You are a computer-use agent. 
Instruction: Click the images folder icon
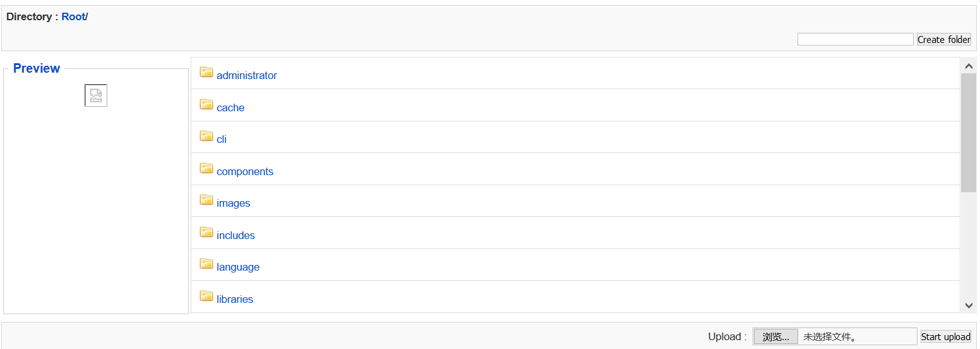click(x=206, y=200)
